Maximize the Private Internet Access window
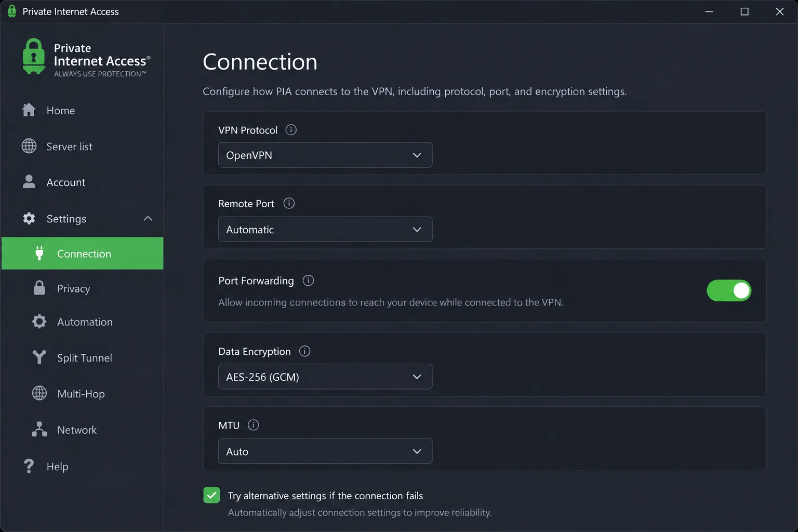 point(744,11)
